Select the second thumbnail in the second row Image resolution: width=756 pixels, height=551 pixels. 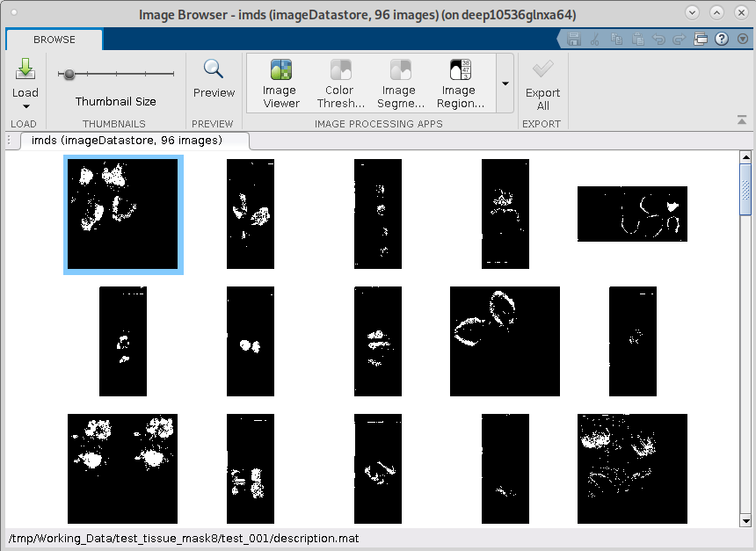[251, 341]
